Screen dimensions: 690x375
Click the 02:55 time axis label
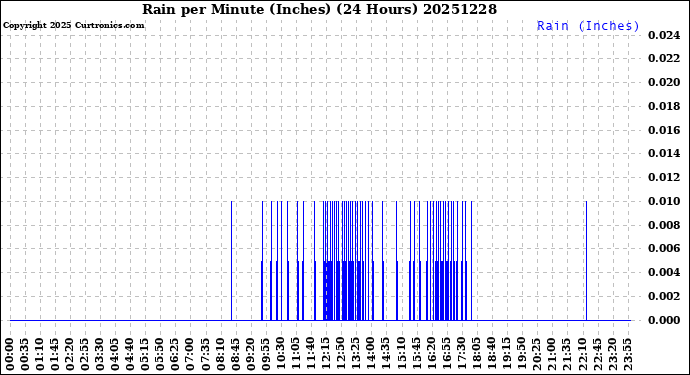click(x=85, y=355)
